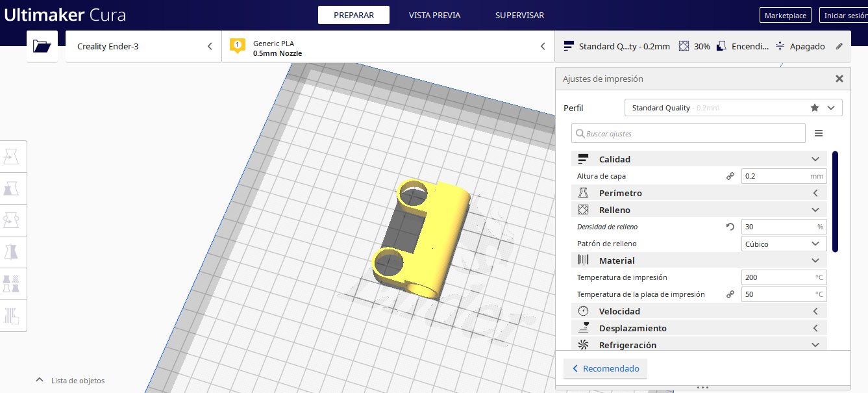Click the Altura de capa value field

coord(784,176)
